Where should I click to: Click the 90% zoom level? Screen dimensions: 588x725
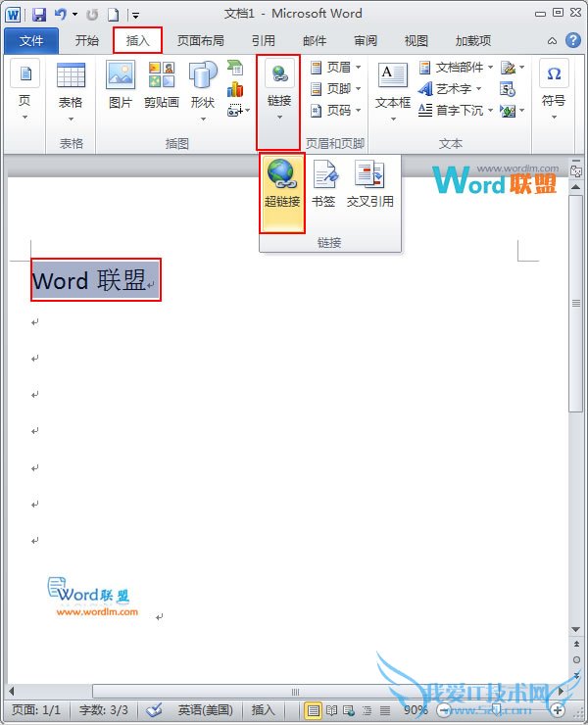point(415,709)
